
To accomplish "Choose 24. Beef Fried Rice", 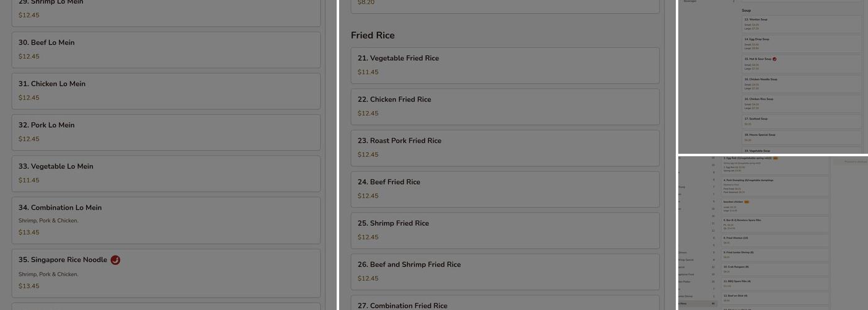I will (505, 188).
